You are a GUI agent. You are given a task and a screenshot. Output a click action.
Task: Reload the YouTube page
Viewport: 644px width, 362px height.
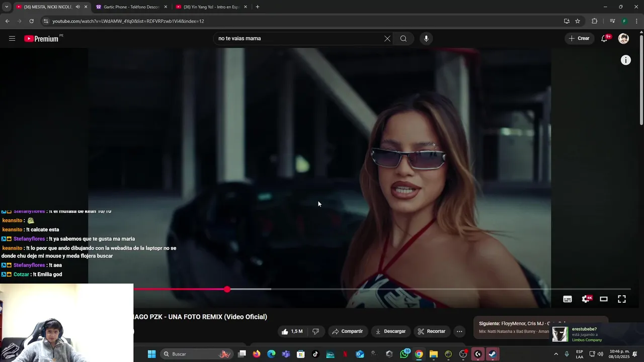point(31,21)
